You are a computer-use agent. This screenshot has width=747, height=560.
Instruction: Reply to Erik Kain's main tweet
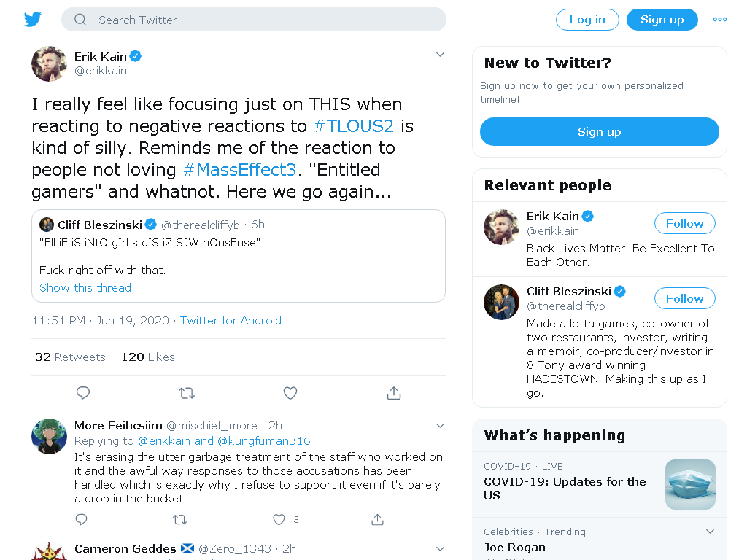pos(83,393)
